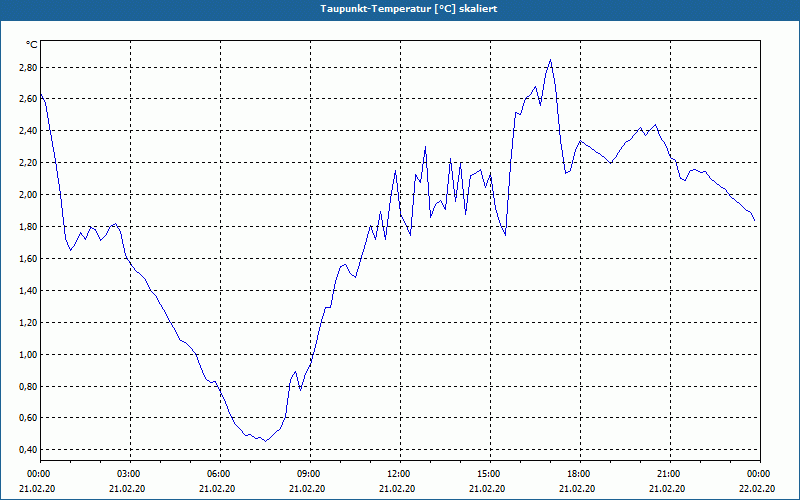Select the '2,60' y-axis value
Screen dimensions: 800x500
coord(28,98)
